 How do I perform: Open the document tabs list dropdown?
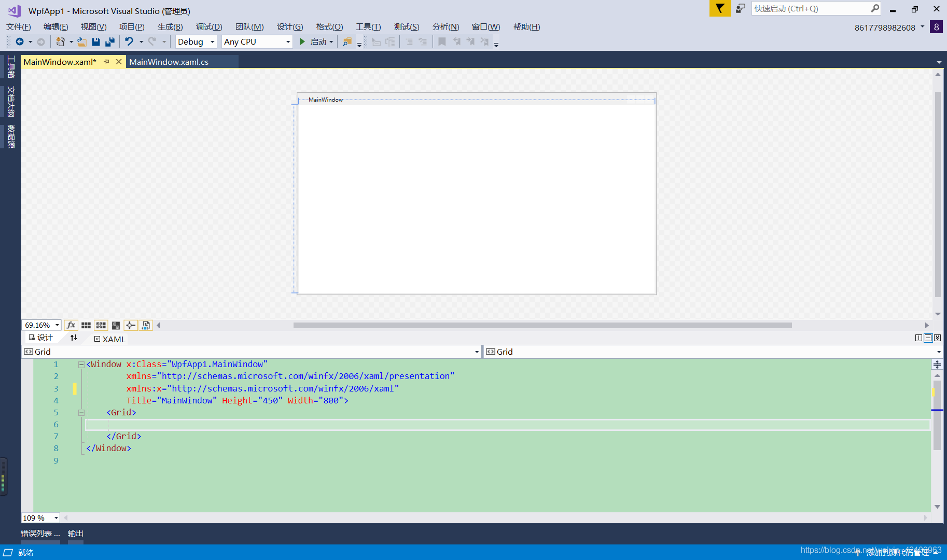coord(939,62)
